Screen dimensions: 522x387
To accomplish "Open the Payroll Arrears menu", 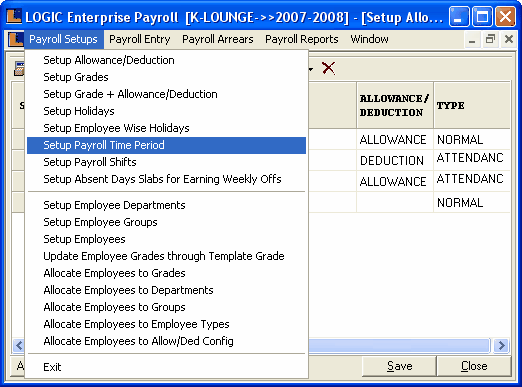I will coord(218,39).
